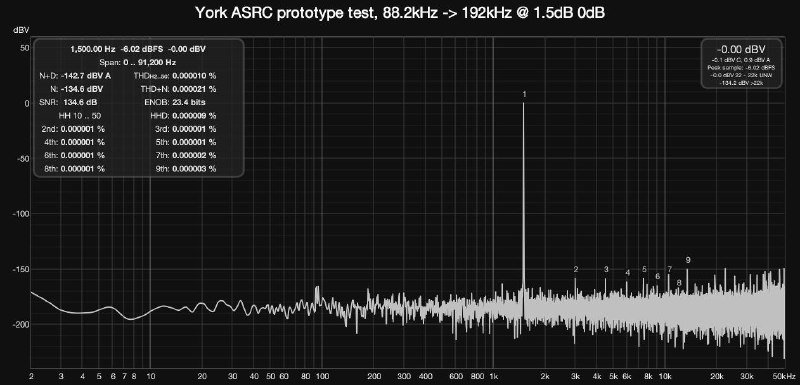Screen dimensions: 800x385
Task: Click the THD+N "0.000021 %" readout
Action: [194, 89]
